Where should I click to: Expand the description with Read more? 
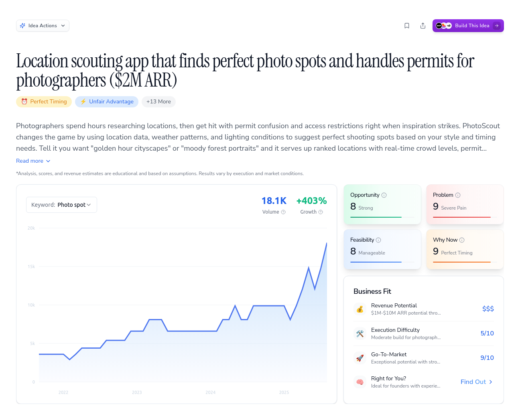(x=33, y=161)
